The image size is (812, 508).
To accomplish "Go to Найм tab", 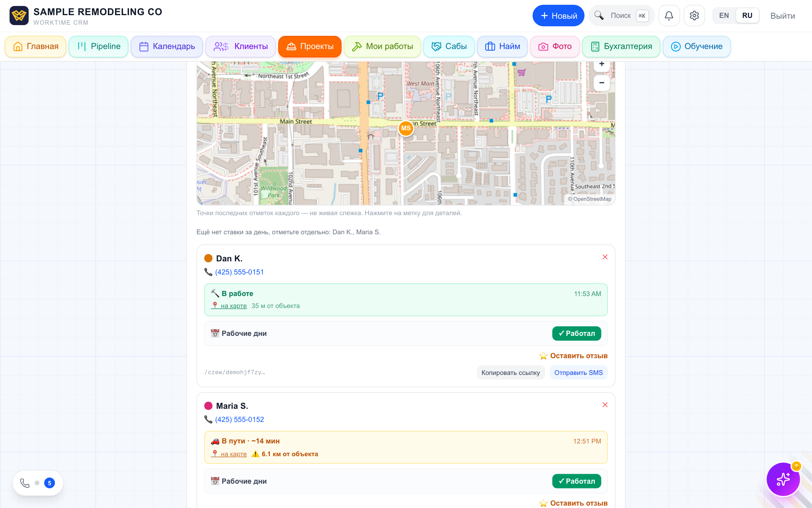I will point(502,47).
